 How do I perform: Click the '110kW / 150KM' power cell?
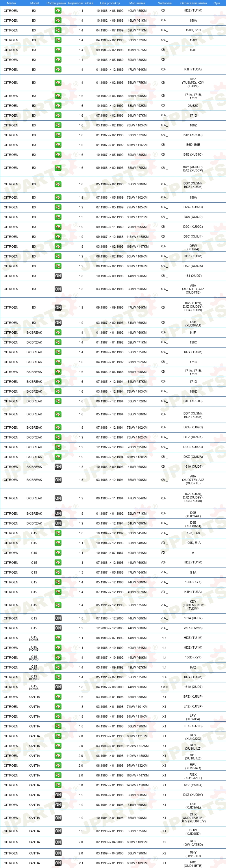pos(137,756)
